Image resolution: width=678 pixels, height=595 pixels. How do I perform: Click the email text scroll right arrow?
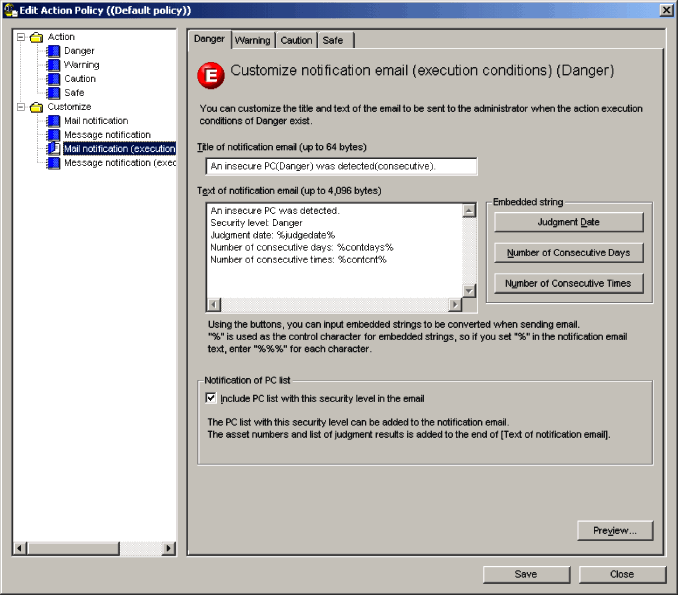(455, 305)
